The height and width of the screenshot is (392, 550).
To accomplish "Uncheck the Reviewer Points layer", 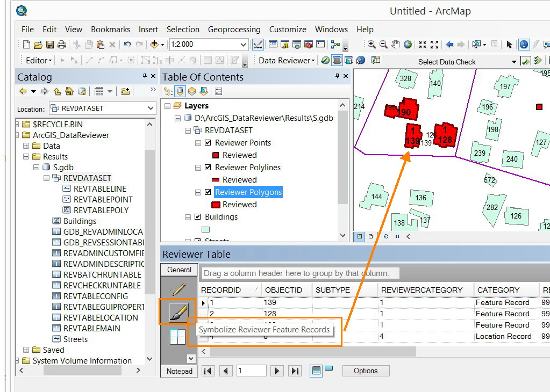I will pyautogui.click(x=208, y=143).
